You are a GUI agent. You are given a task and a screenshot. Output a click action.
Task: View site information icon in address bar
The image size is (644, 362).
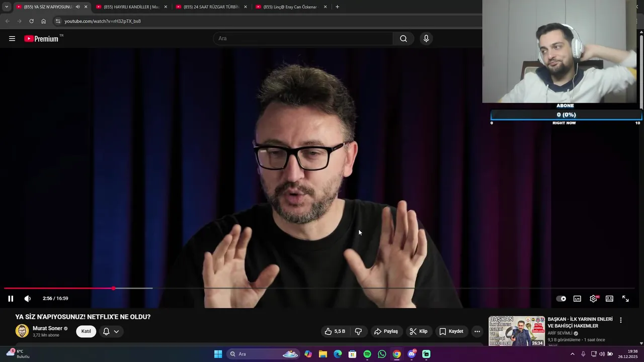(58, 21)
